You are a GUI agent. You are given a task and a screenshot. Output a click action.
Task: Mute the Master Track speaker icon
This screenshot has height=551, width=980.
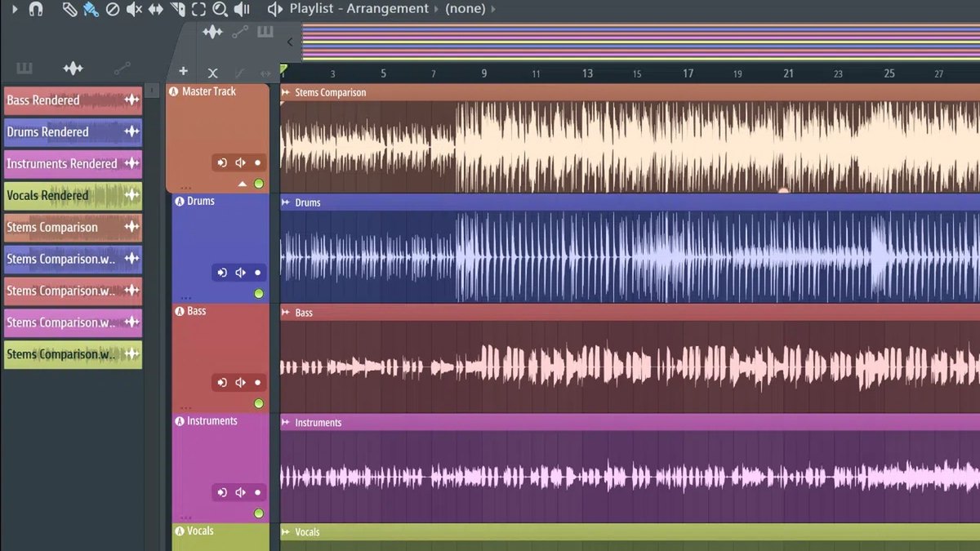click(240, 163)
